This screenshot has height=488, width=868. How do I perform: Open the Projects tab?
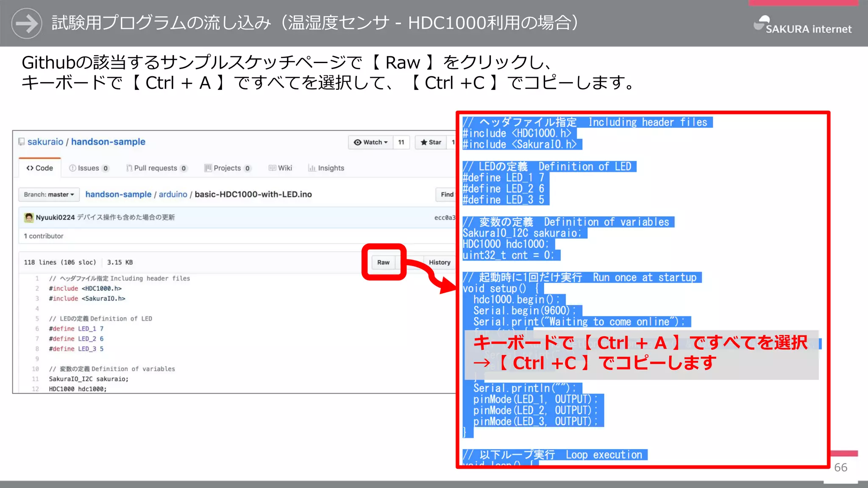click(228, 168)
